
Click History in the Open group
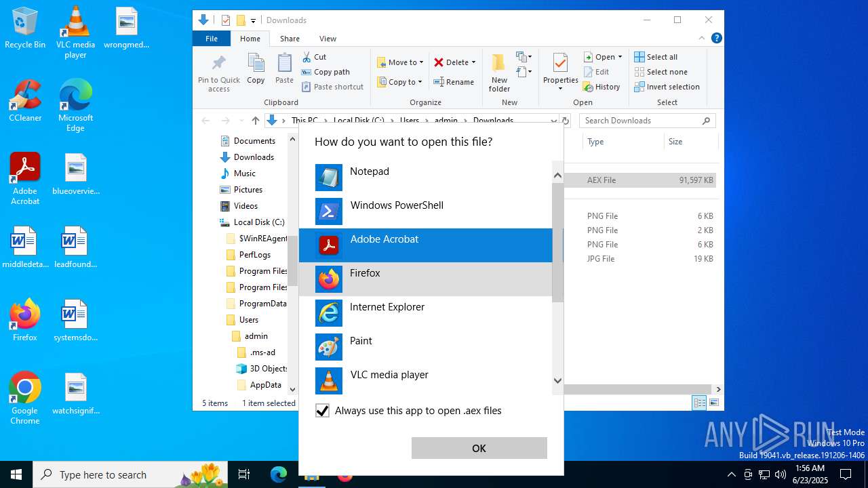pyautogui.click(x=602, y=87)
